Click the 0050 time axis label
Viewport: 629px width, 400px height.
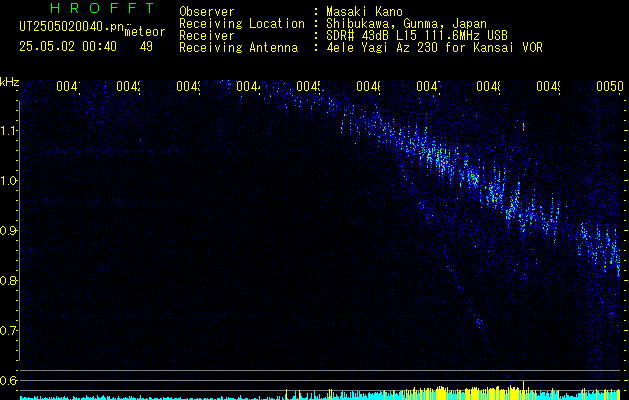pos(610,86)
